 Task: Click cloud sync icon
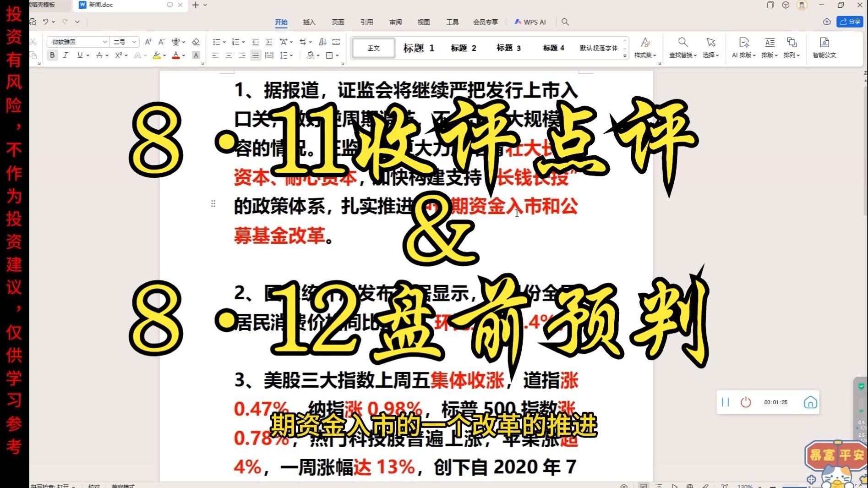coord(827,22)
